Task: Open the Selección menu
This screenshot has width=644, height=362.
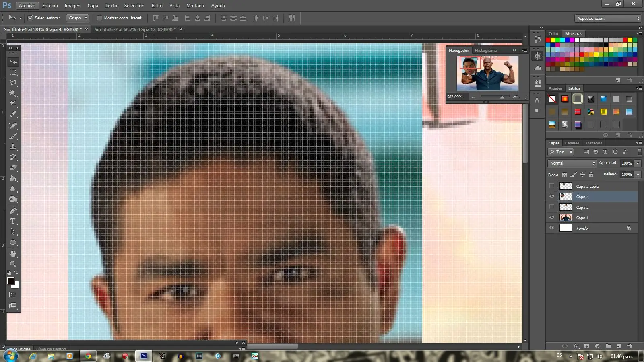Action: click(134, 6)
